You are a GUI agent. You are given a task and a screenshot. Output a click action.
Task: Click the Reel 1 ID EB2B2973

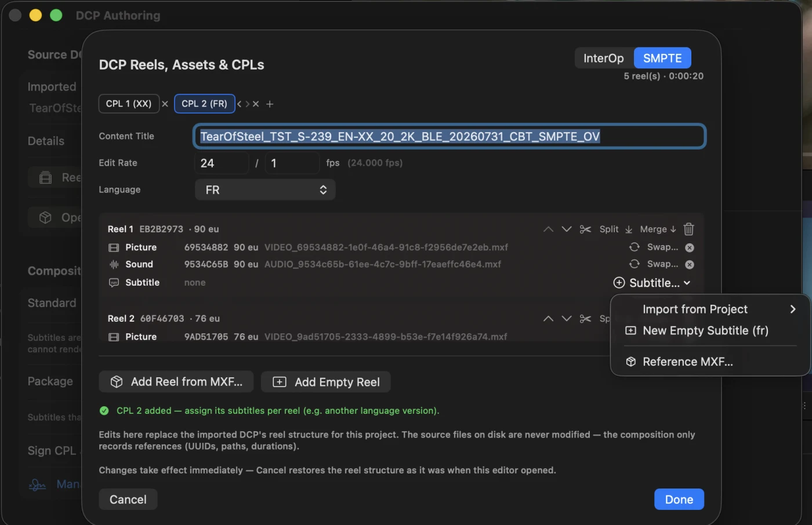pos(161,229)
